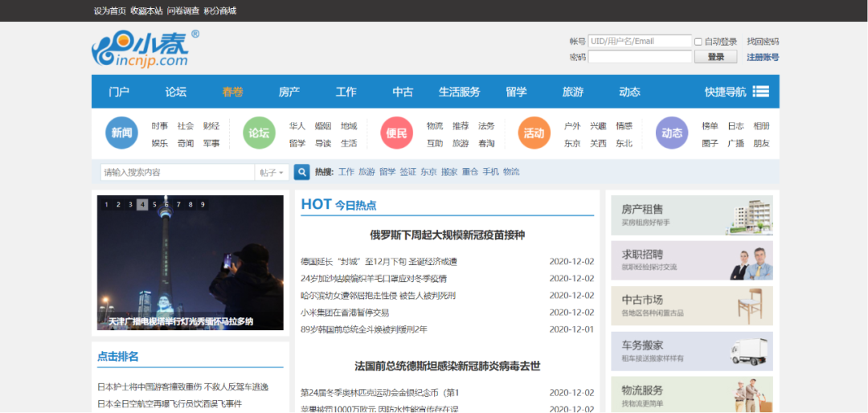Image resolution: width=868 pixels, height=413 pixels.
Task: Click the hot search term 手机
Action: tap(490, 172)
